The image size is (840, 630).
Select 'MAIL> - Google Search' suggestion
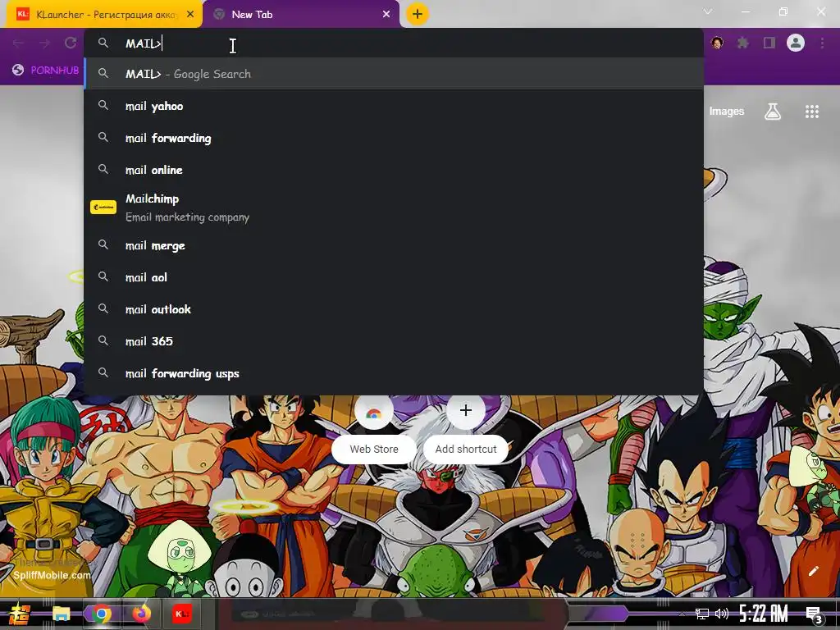click(394, 74)
